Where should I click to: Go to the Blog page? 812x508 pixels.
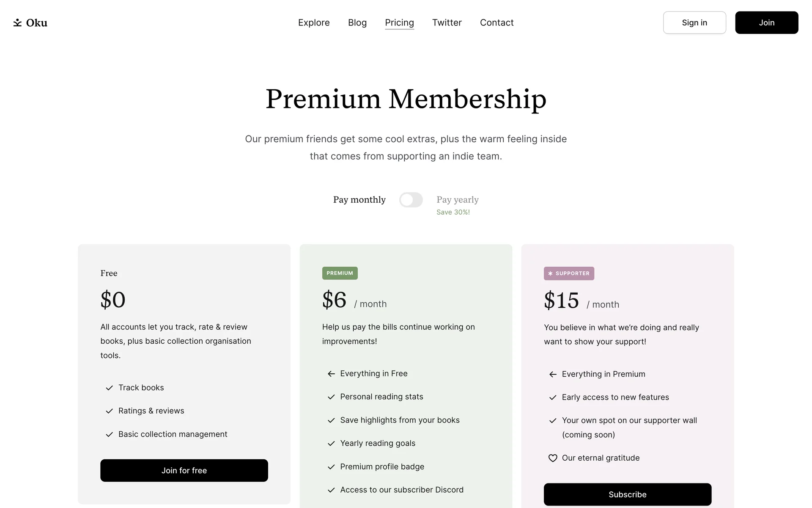[357, 23]
